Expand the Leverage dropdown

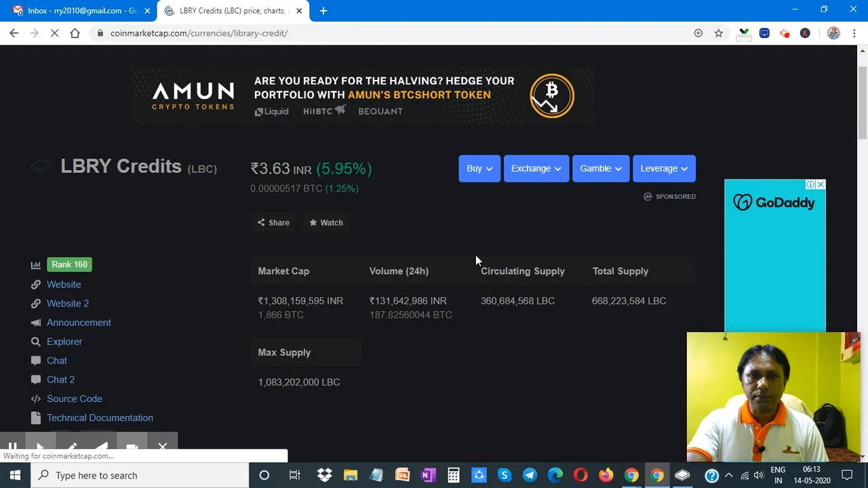click(663, 168)
